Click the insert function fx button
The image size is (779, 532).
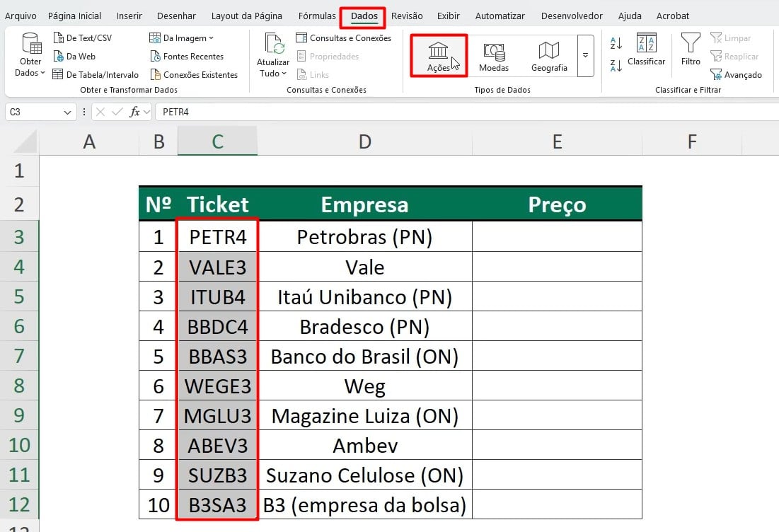[134, 112]
